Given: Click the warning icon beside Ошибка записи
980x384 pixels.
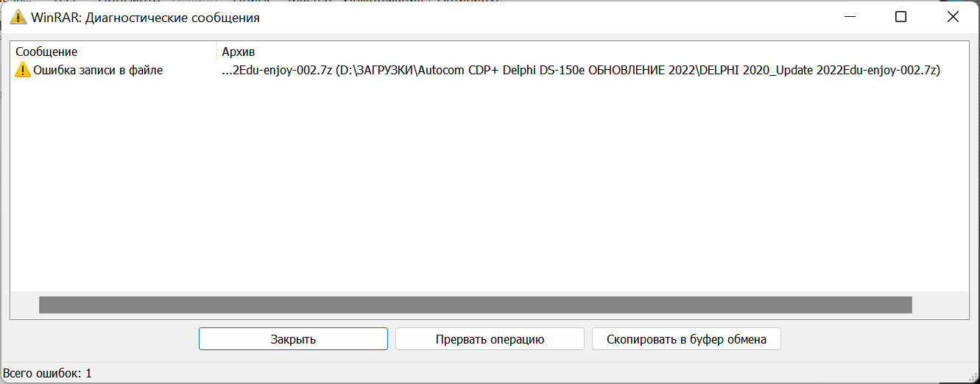Looking at the screenshot, I should pos(23,71).
